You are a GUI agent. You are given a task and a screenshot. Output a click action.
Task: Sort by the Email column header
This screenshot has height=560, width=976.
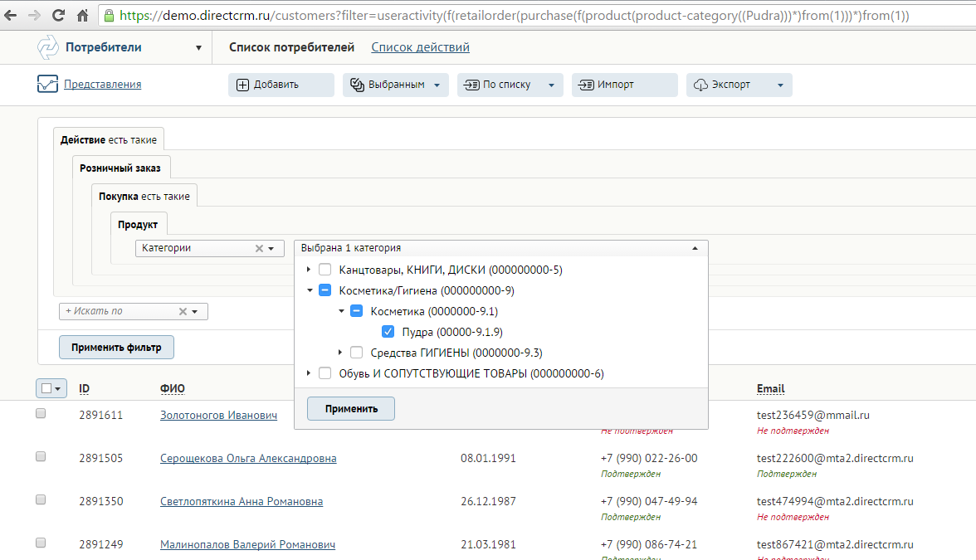click(x=770, y=389)
